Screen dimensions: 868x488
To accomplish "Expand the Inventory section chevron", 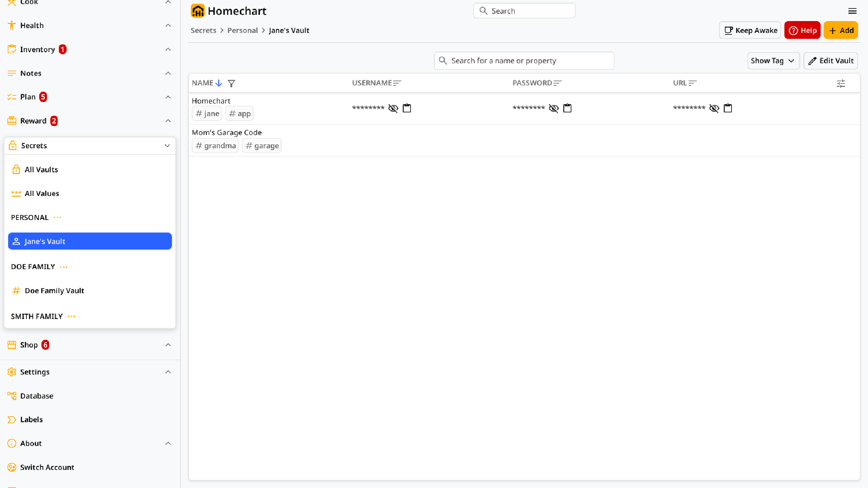I will click(168, 50).
